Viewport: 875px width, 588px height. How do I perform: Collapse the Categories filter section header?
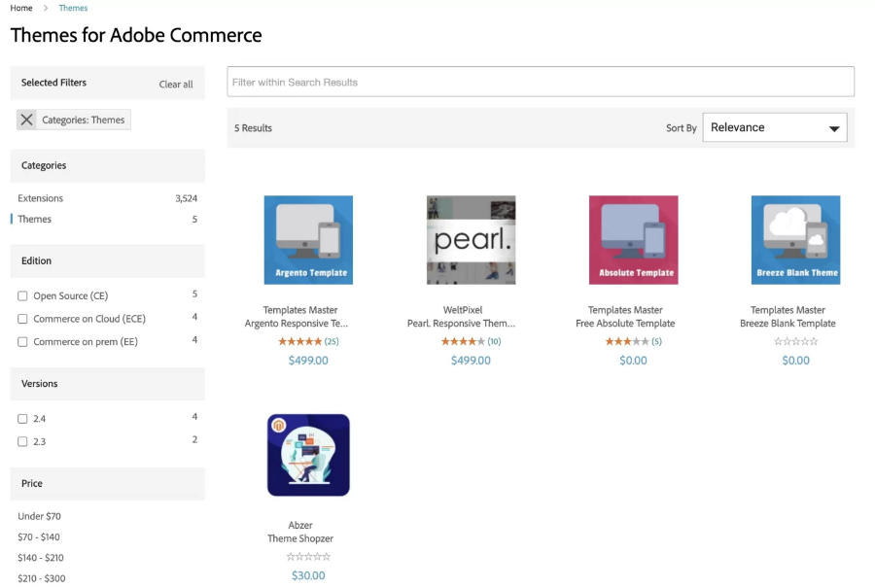(108, 165)
